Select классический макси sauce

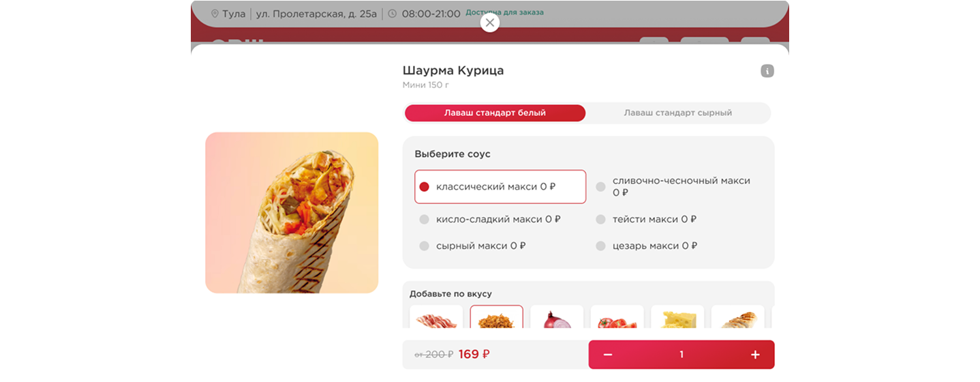500,187
